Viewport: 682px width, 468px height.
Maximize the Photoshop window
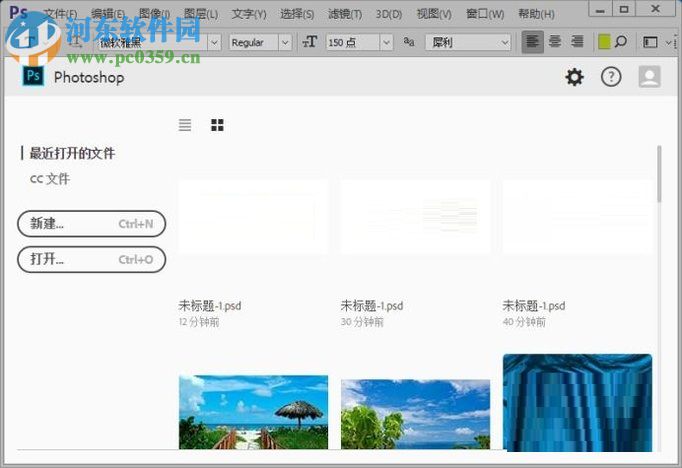(x=624, y=9)
